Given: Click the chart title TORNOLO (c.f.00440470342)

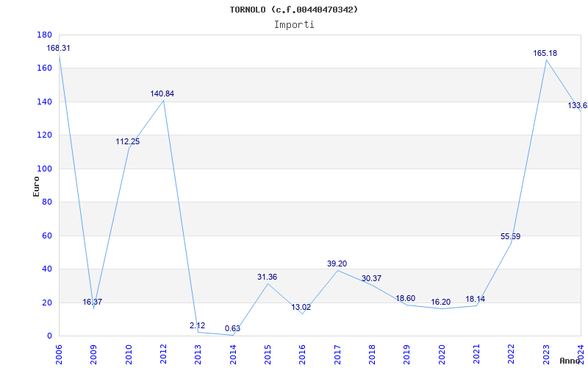Looking at the screenshot, I should [293, 10].
